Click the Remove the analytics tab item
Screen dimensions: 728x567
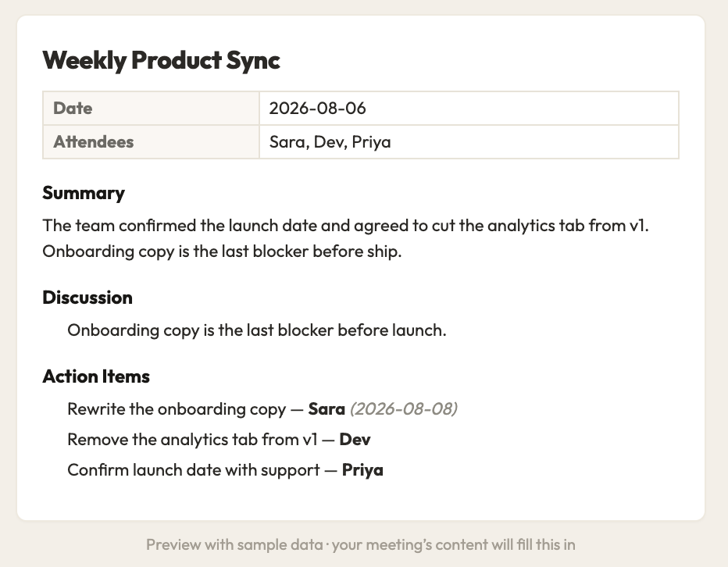point(219,439)
